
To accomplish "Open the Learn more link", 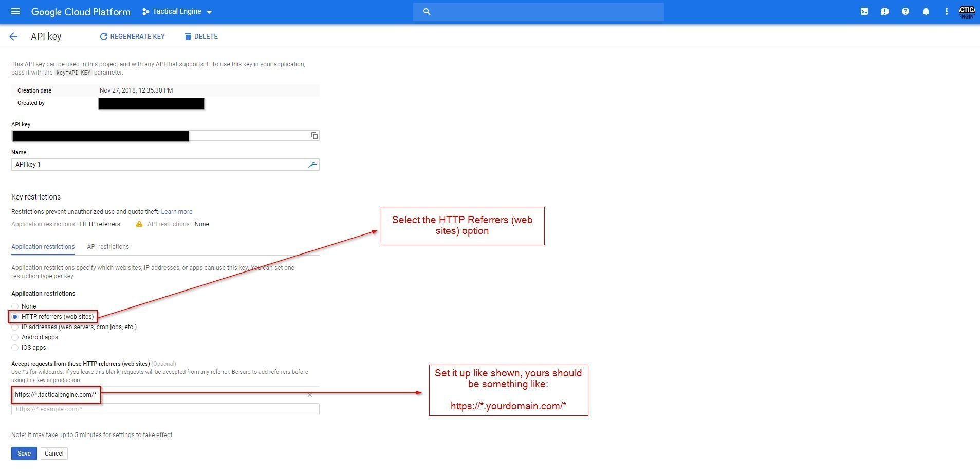I will [x=177, y=212].
